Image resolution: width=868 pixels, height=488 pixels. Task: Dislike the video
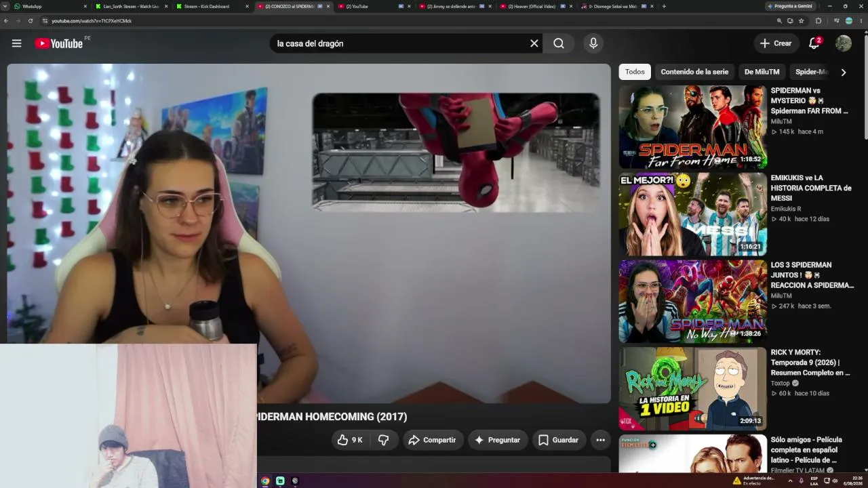coord(383,440)
